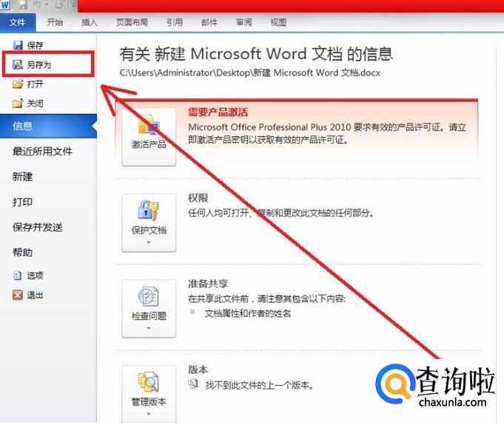Open the 视图 (View) tab
Screen dimensions: 504x425
point(278,22)
